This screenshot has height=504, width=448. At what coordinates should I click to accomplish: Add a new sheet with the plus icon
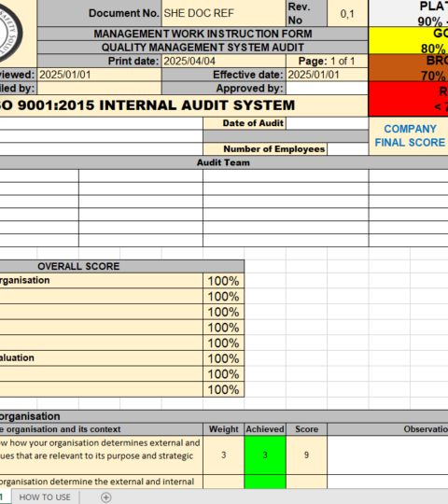106,497
